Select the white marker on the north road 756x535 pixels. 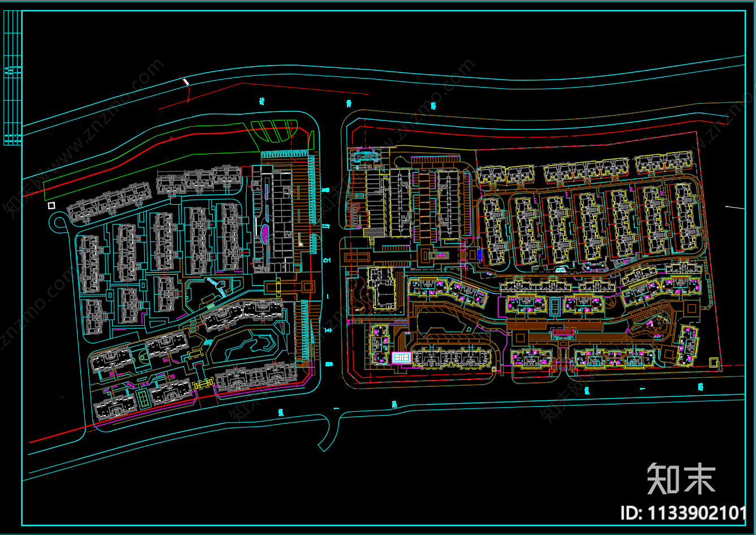(x=186, y=81)
